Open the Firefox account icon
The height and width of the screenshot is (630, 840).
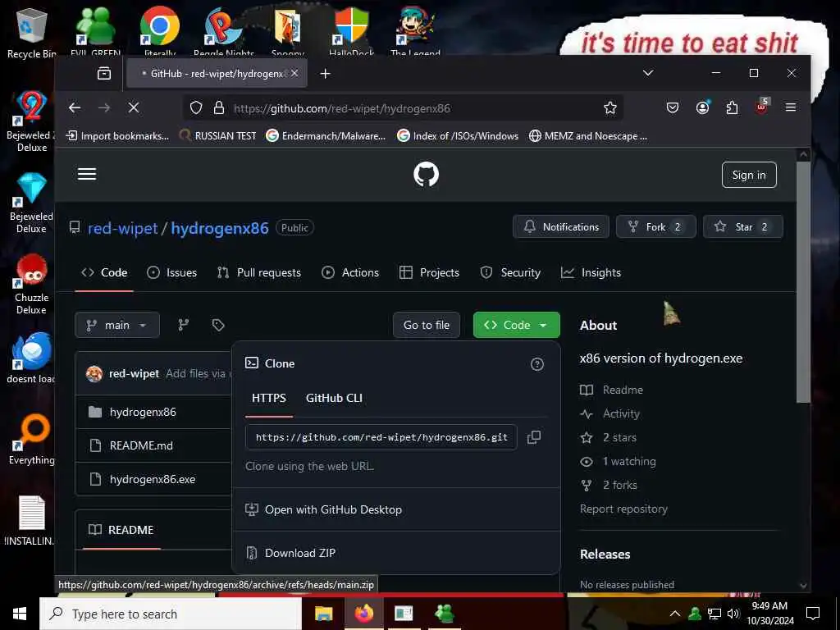(702, 107)
